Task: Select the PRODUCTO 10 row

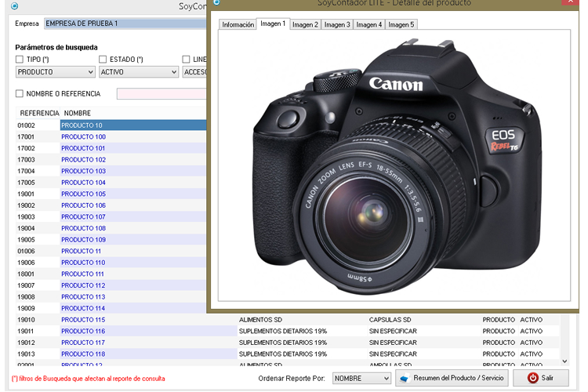Action: [111, 125]
